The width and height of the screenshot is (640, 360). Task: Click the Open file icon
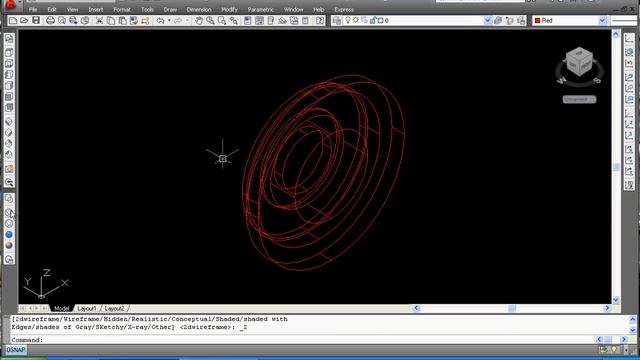(x=24, y=20)
